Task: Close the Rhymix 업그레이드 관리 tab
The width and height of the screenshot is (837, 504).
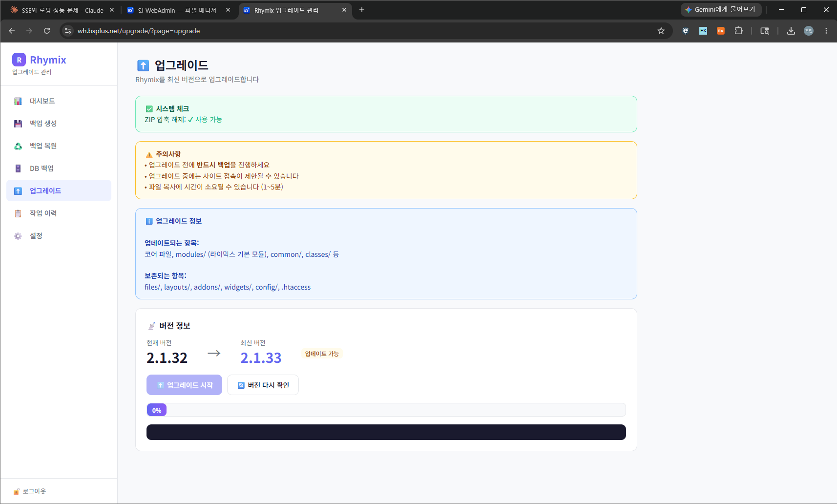Action: 344,10
